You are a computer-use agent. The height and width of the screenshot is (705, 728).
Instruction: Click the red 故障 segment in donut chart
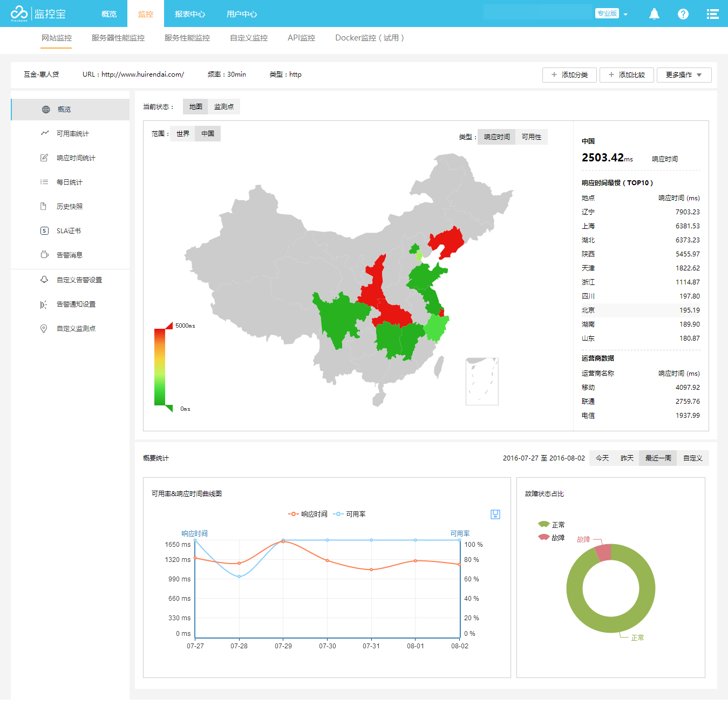point(603,553)
